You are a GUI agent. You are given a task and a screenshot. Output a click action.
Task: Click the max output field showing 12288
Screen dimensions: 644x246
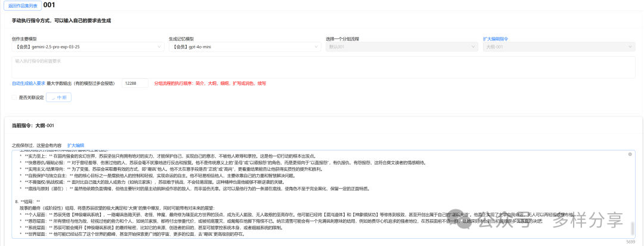coord(135,83)
